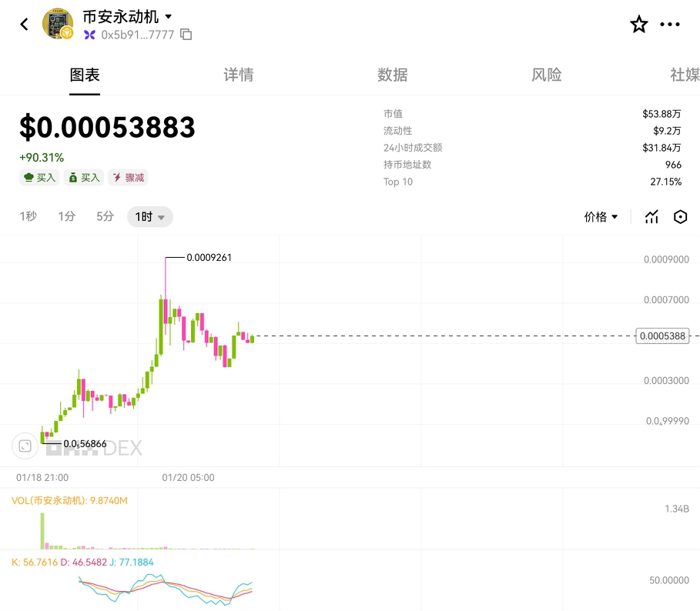Click the first green 买入 tag
The image size is (700, 611).
39,178
